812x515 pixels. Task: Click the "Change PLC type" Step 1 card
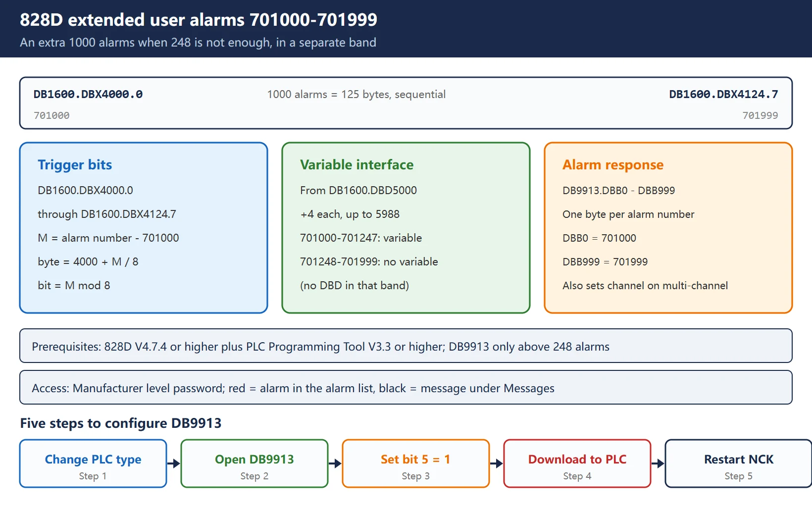pos(93,463)
